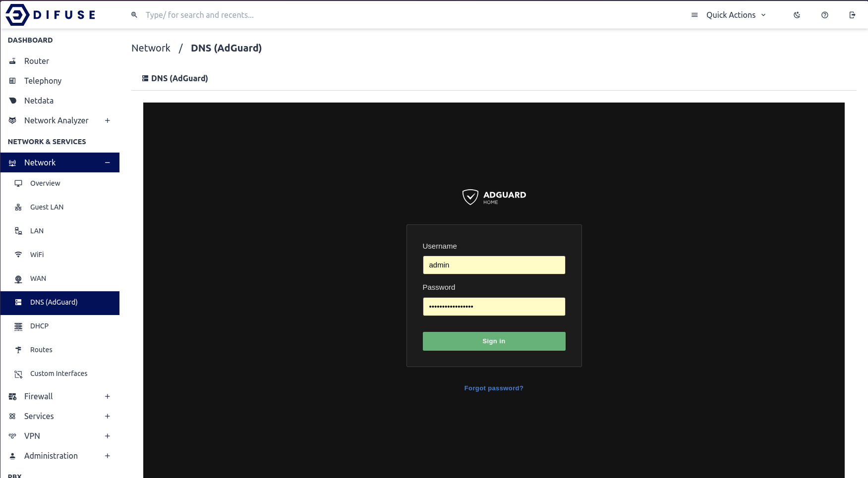Image resolution: width=868 pixels, height=478 pixels.
Task: Click the search magnifier icon
Action: tap(134, 15)
